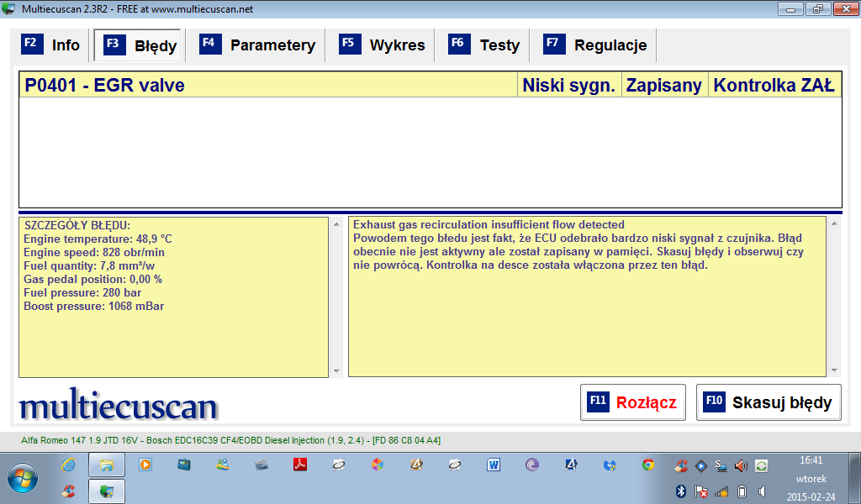Image resolution: width=861 pixels, height=504 pixels.
Task: Open Action Center flag tray icon
Action: (x=700, y=491)
